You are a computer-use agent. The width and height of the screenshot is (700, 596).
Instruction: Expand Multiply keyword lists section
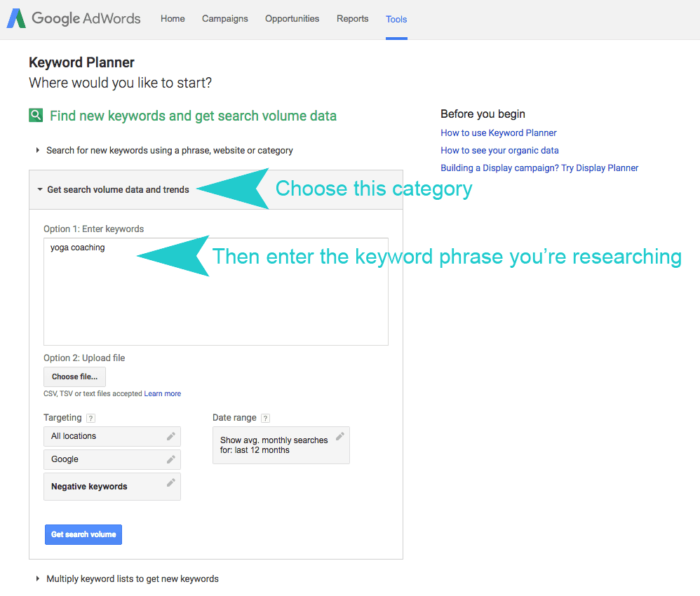tap(127, 579)
